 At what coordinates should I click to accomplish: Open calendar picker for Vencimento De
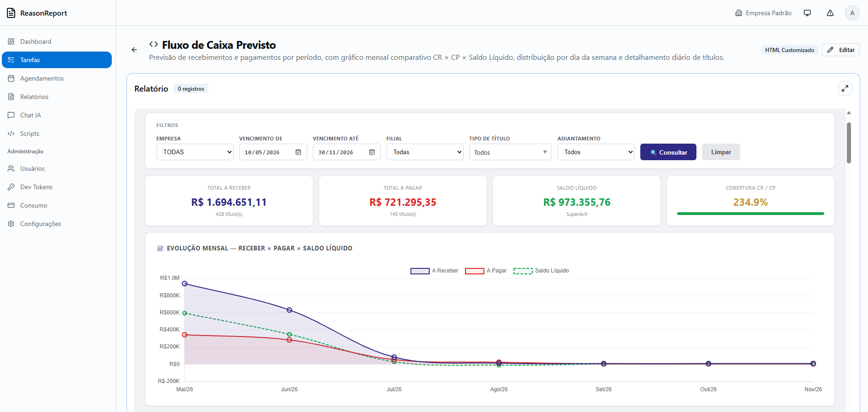click(298, 152)
